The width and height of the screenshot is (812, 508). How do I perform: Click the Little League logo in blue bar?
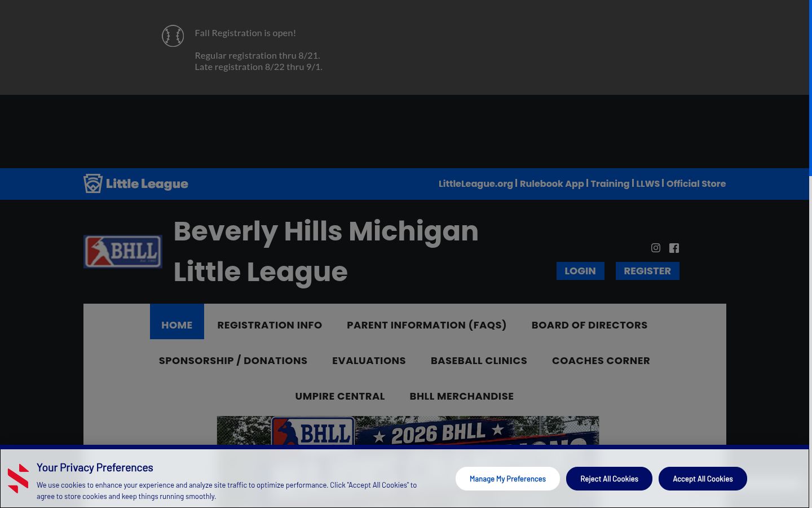(136, 183)
